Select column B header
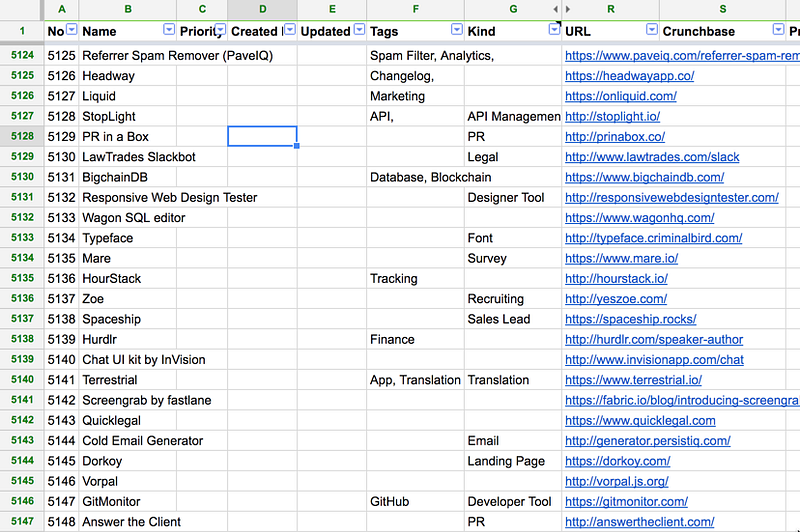This screenshot has height=532, width=800. [128, 9]
